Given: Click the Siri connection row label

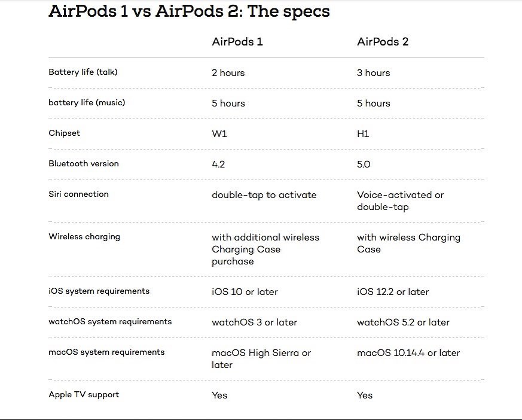Looking at the screenshot, I should 78,194.
